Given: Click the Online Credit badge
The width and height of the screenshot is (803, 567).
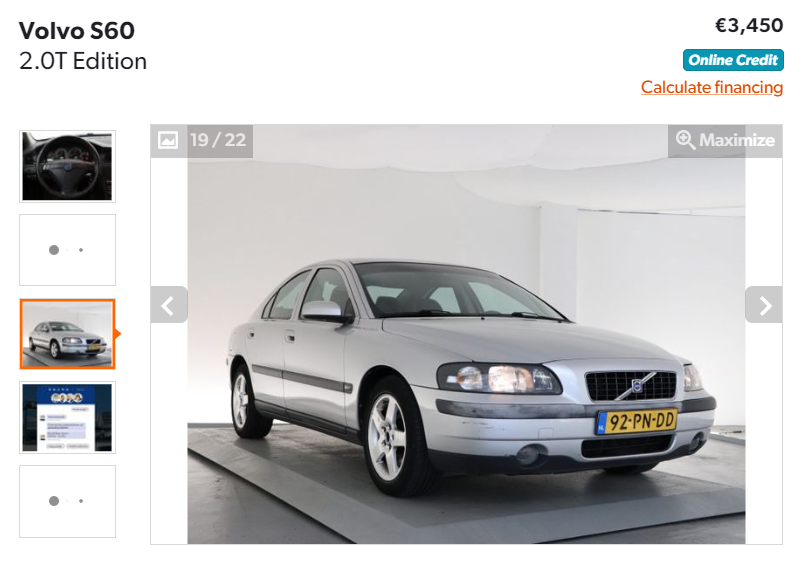Looking at the screenshot, I should (x=733, y=60).
